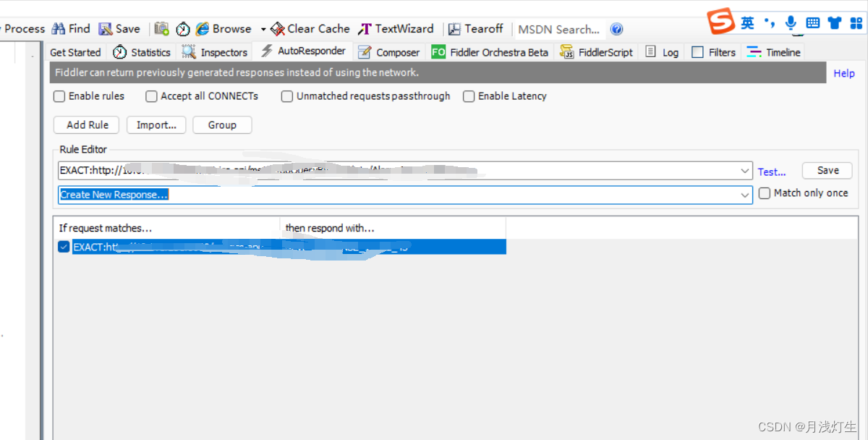
Task: Click the timer stopwatch icon in toolbar
Action: [183, 29]
